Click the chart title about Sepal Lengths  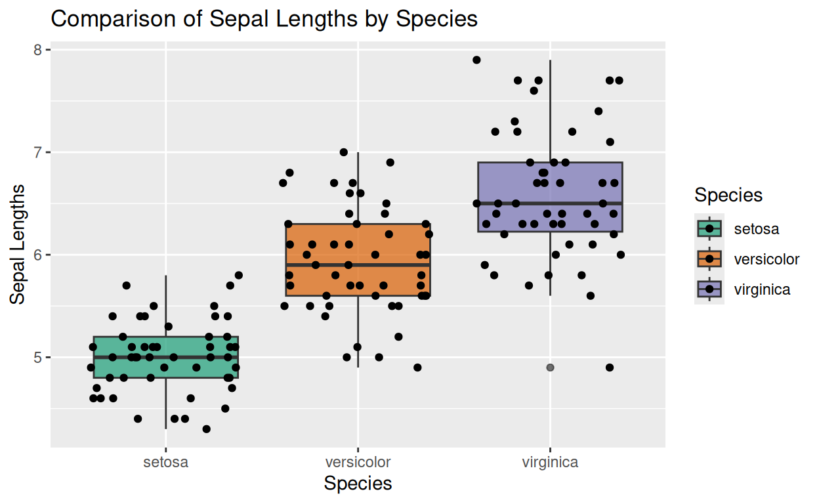264,19
